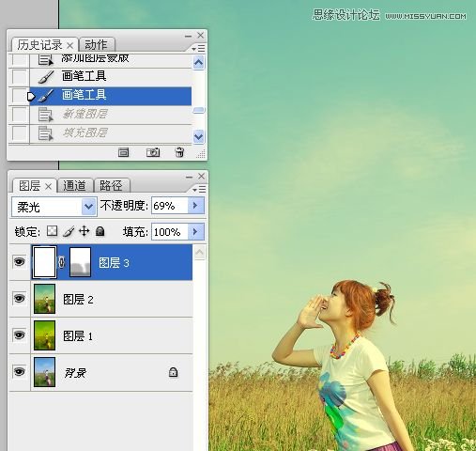476x451 pixels.
Task: Enable lock all padlock icon
Action: click(100, 231)
